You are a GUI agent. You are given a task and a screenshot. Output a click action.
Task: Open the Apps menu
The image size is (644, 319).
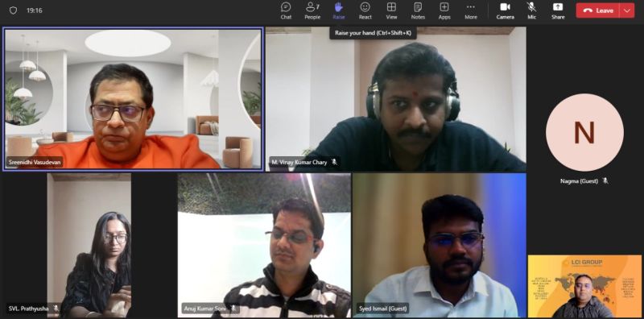pyautogui.click(x=444, y=10)
